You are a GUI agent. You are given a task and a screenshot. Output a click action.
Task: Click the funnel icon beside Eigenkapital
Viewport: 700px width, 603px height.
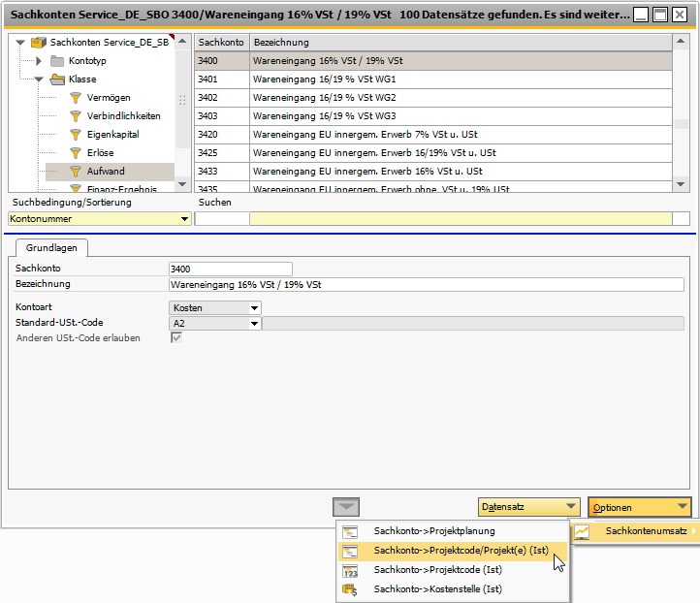[76, 135]
